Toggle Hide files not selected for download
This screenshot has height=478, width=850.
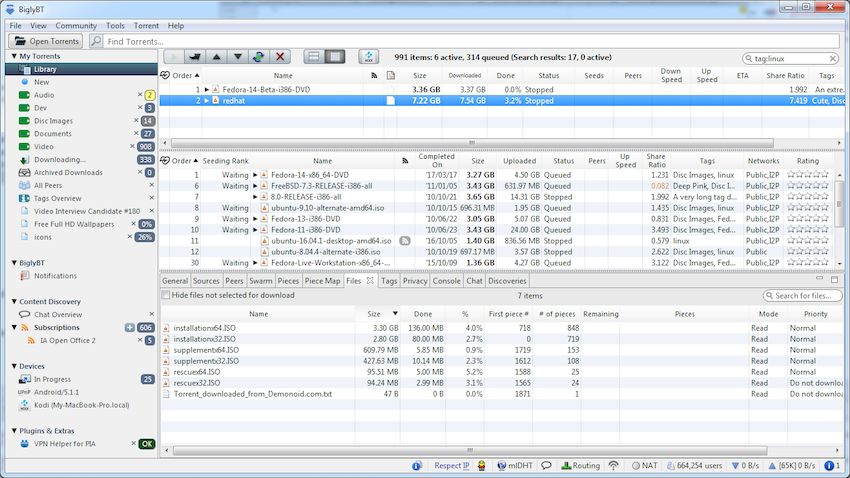click(167, 296)
